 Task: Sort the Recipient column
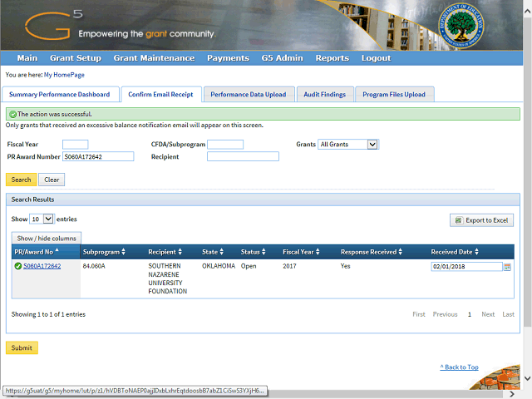tap(180, 252)
